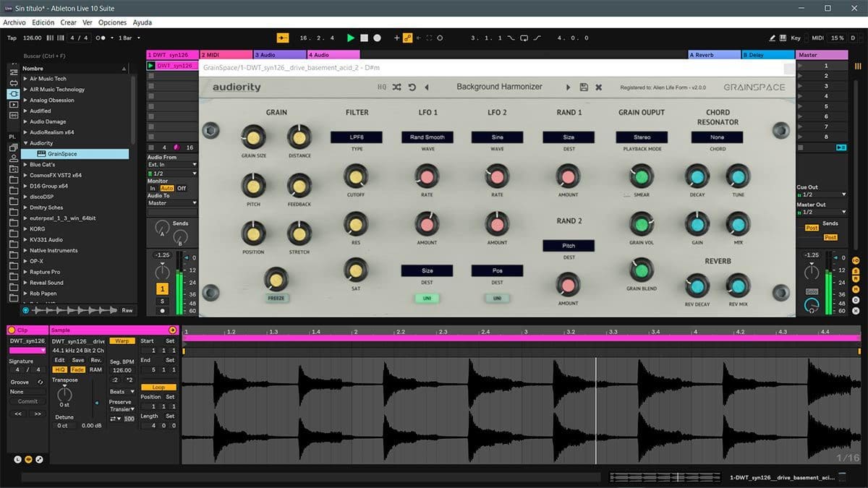868x488 pixels.
Task: Open the Edición menu
Action: coord(43,22)
